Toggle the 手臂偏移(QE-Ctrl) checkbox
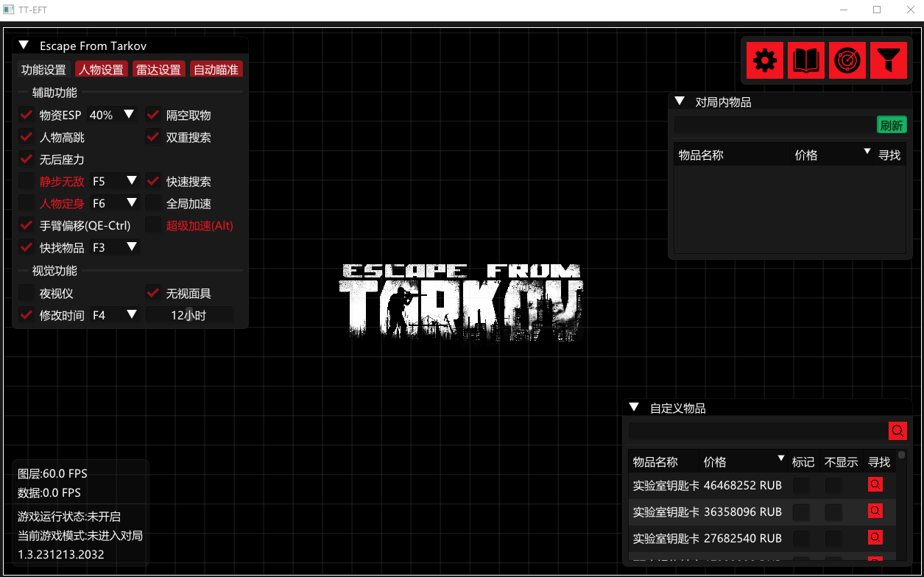Screen dimensions: 924x577 point(27,225)
